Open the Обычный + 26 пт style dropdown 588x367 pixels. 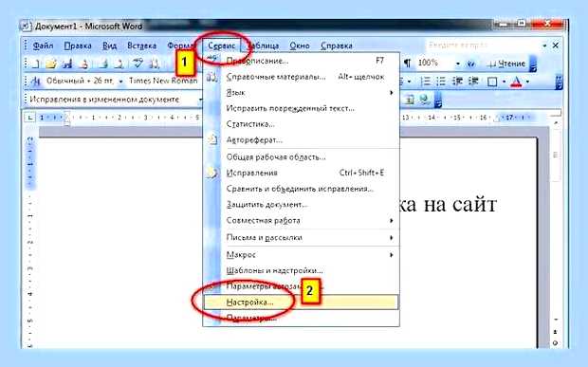(120, 82)
